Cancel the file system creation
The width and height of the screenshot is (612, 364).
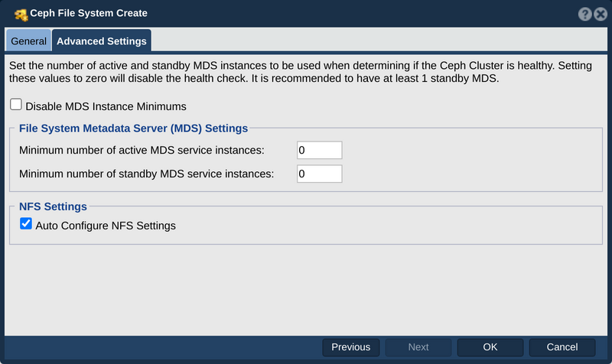[562, 347]
